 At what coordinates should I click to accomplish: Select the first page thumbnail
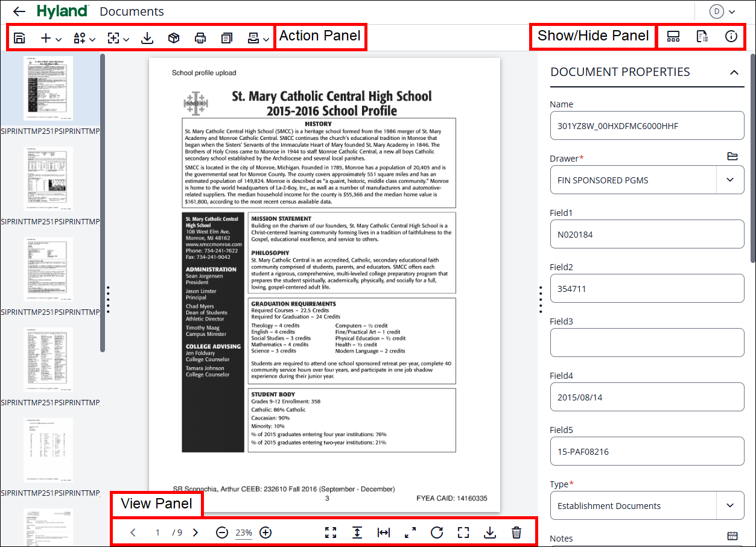point(48,88)
